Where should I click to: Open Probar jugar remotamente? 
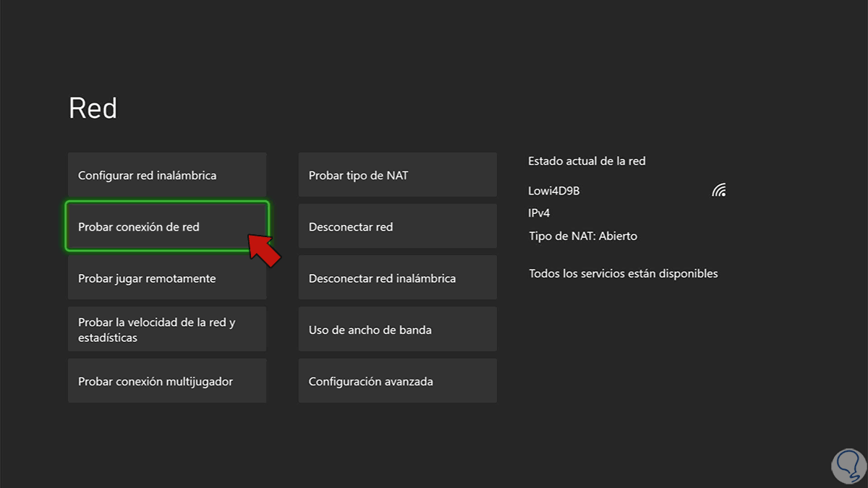pos(167,278)
